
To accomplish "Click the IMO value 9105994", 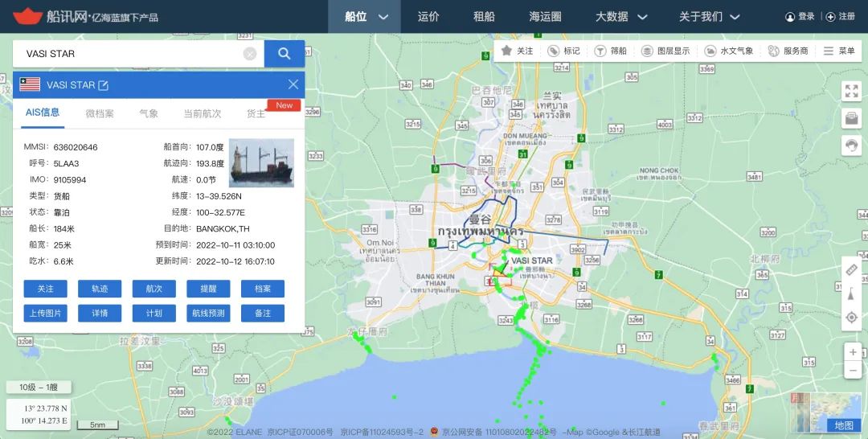I will [x=70, y=180].
